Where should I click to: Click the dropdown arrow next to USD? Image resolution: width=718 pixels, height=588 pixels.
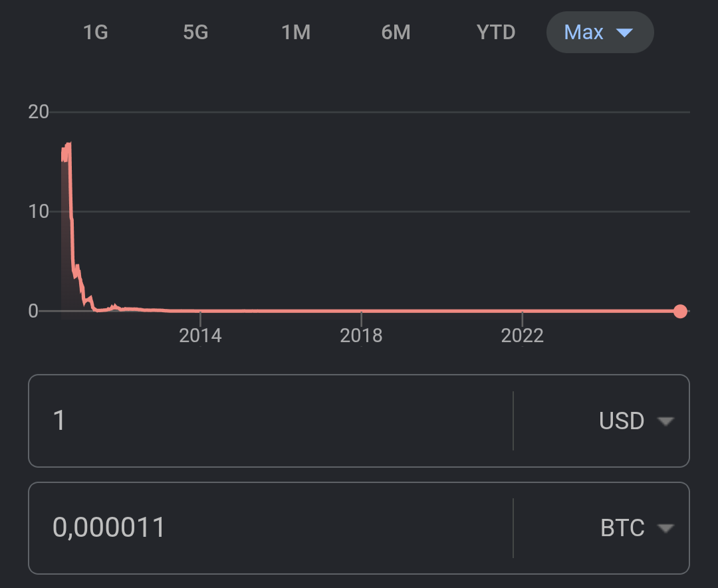[x=665, y=421]
